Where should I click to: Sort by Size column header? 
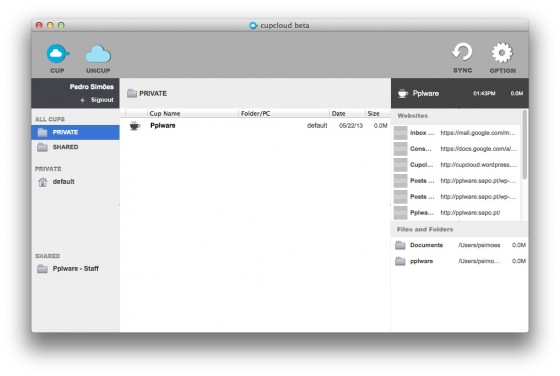click(378, 114)
